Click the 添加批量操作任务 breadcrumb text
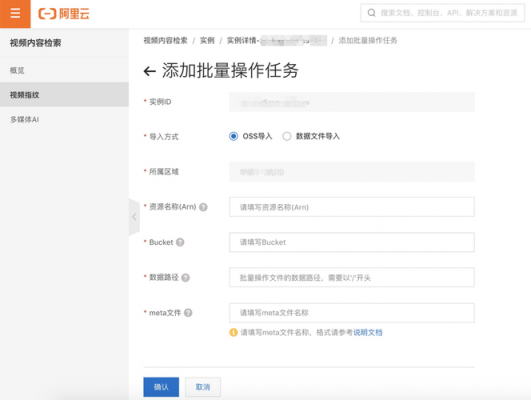This screenshot has height=400, width=531. point(368,41)
